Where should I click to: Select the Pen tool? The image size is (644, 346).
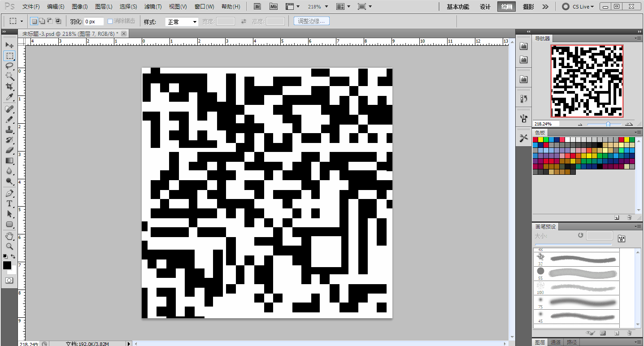9,193
